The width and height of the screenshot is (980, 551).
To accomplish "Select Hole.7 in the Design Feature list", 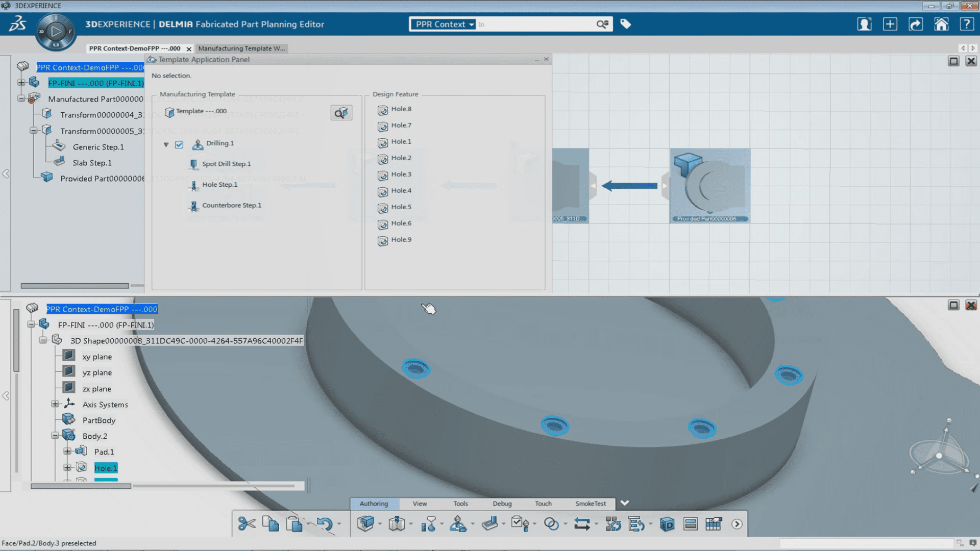I will pyautogui.click(x=401, y=126).
